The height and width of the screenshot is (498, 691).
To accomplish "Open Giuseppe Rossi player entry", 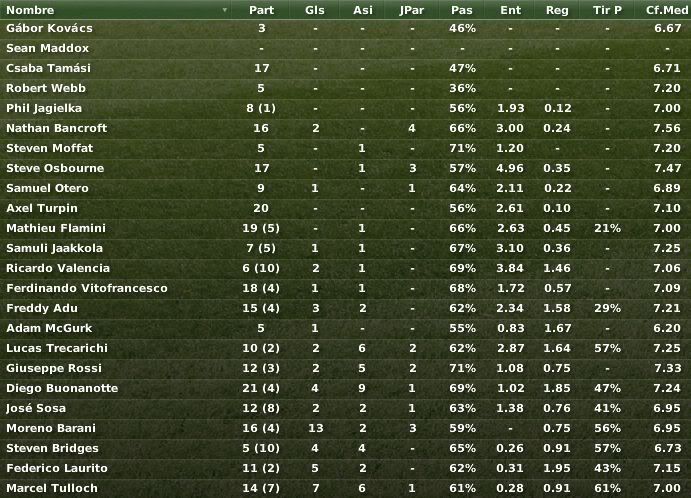I will tap(54, 368).
